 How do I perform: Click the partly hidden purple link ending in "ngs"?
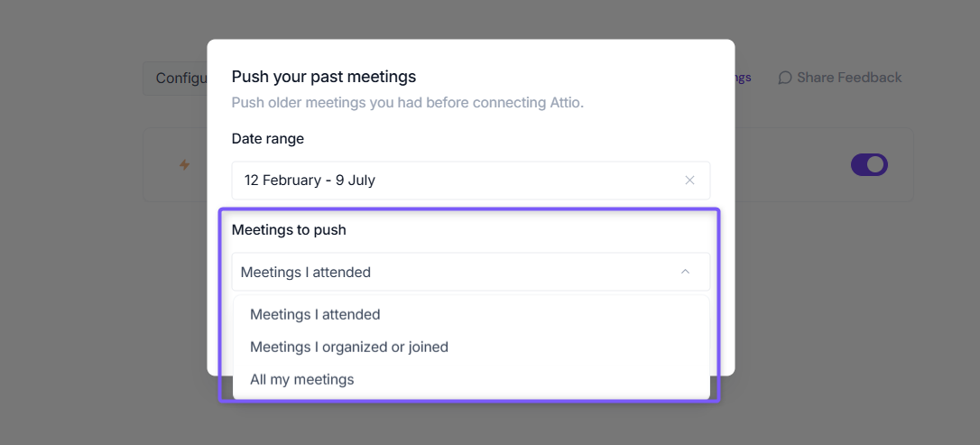pyautogui.click(x=744, y=78)
